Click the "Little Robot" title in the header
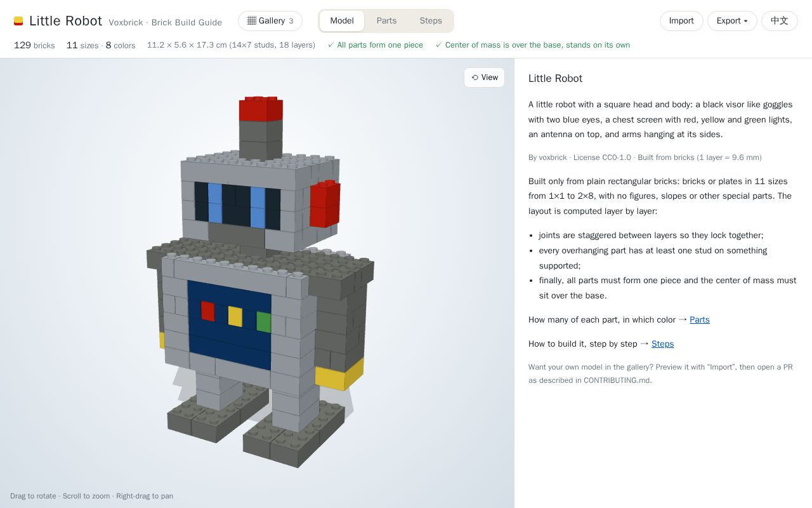Viewport: 812px width, 508px height. tap(65, 21)
